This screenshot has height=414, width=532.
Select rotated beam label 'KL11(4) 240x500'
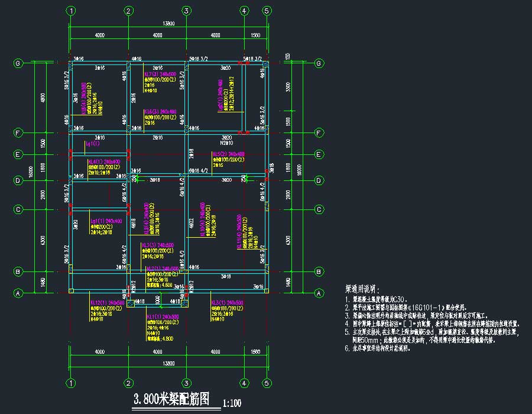tap(239, 231)
